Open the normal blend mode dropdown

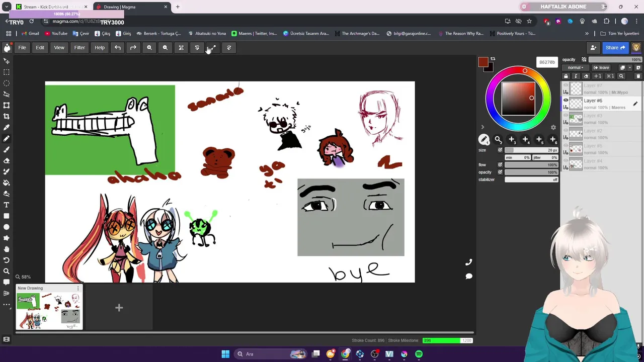click(x=576, y=67)
